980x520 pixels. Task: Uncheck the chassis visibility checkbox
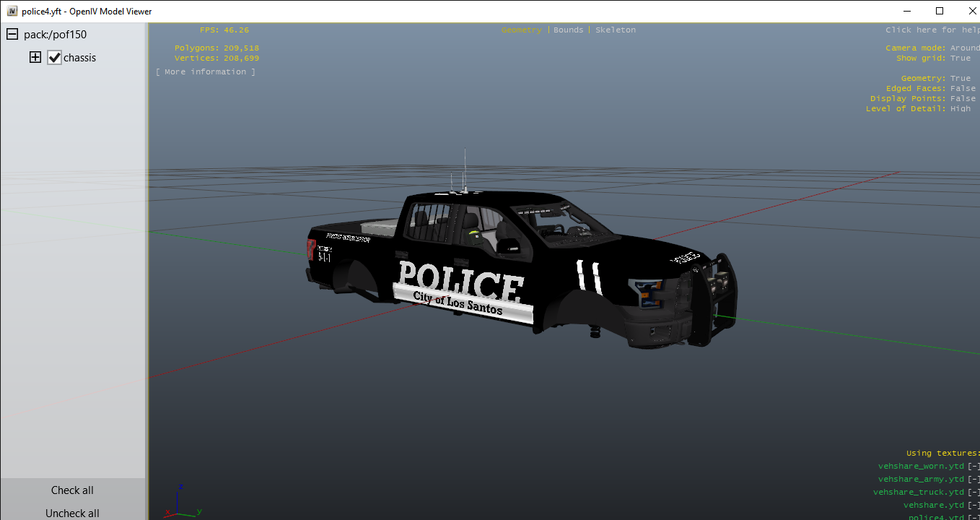[54, 58]
